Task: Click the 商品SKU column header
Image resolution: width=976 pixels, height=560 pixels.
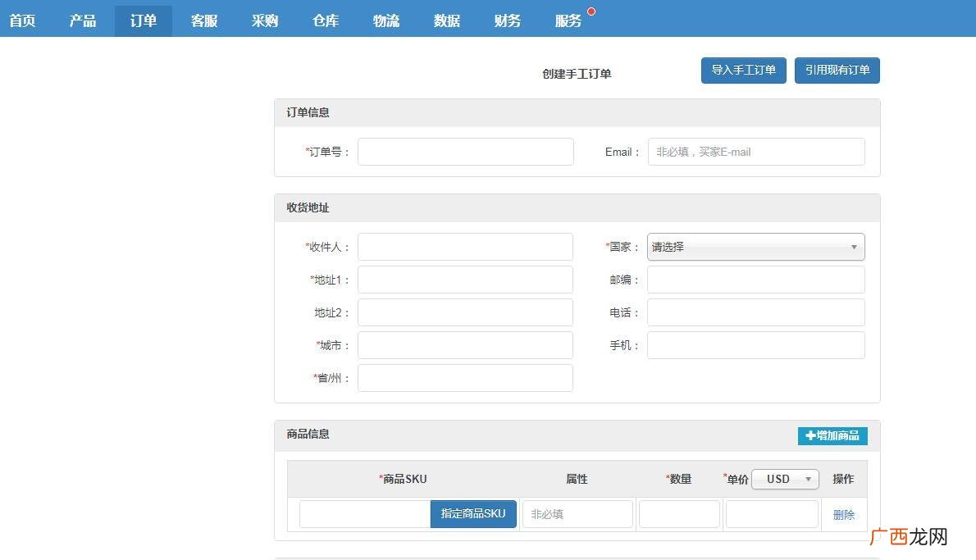Action: [x=403, y=479]
